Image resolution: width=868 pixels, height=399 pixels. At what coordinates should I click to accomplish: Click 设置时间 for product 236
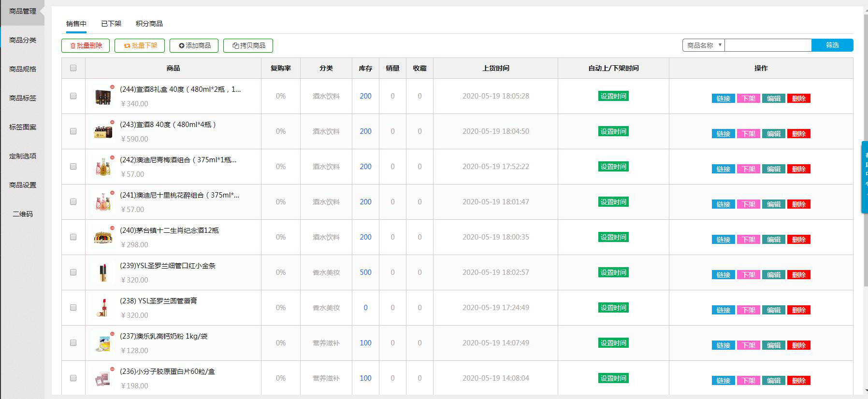[613, 378]
